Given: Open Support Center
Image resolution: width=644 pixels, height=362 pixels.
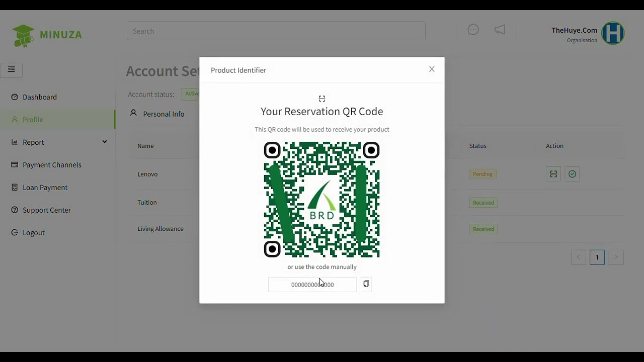Looking at the screenshot, I should pos(47,210).
